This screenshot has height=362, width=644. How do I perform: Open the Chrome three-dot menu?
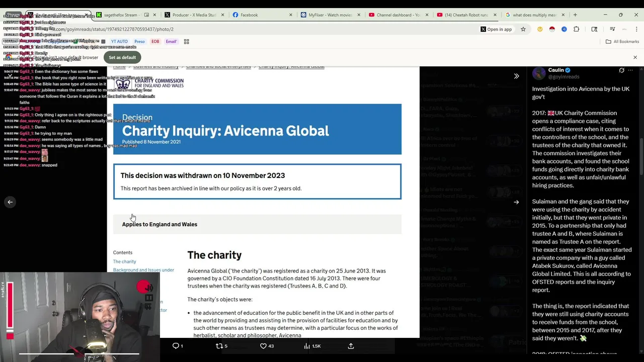click(x=636, y=29)
